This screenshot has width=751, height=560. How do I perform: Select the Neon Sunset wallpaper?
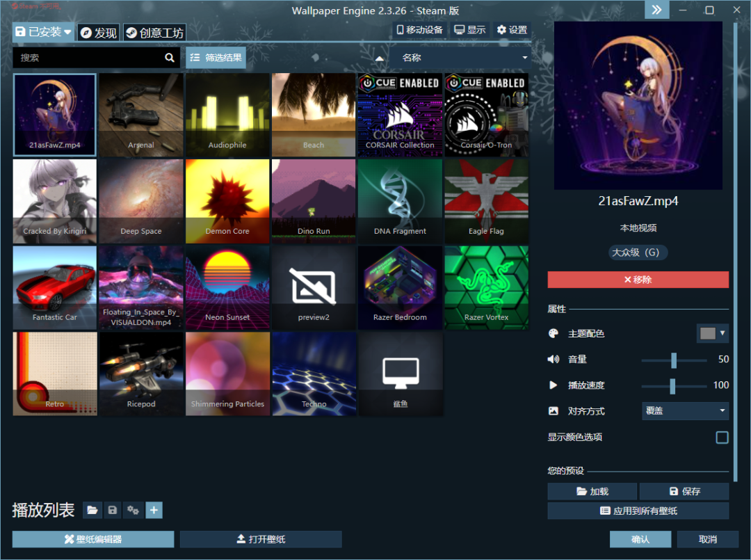(x=227, y=287)
